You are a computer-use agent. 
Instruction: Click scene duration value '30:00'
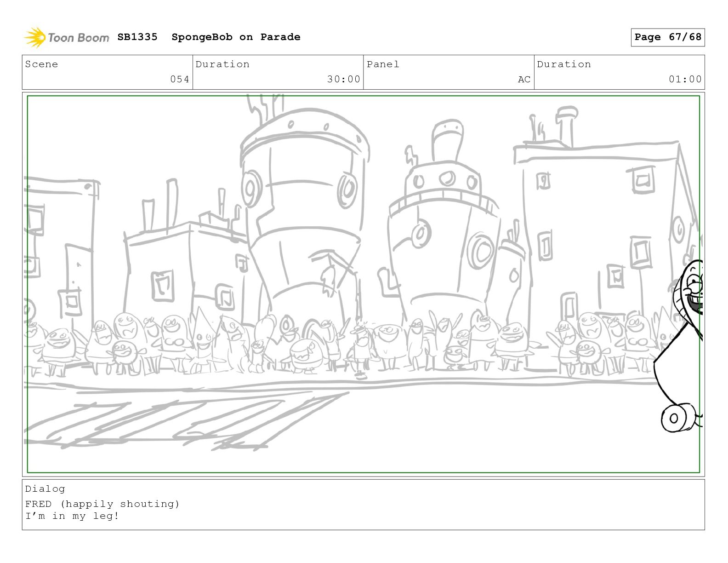pyautogui.click(x=344, y=79)
